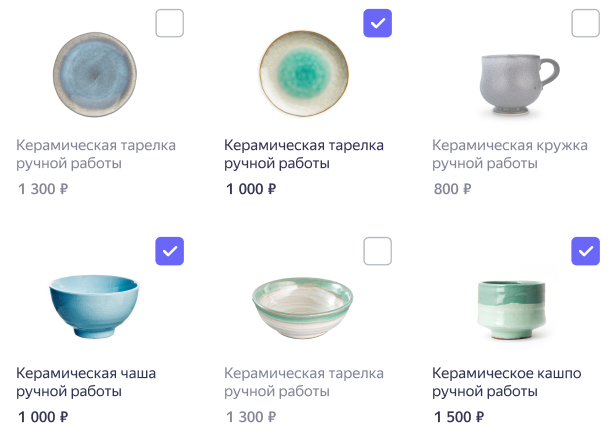Open the turquoise-center plate image

click(x=304, y=74)
